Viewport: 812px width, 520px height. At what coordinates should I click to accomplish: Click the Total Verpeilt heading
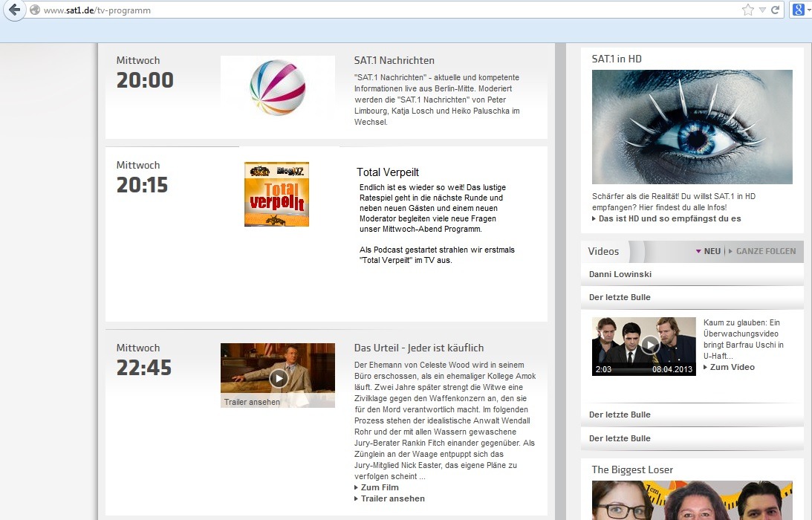pyautogui.click(x=387, y=172)
